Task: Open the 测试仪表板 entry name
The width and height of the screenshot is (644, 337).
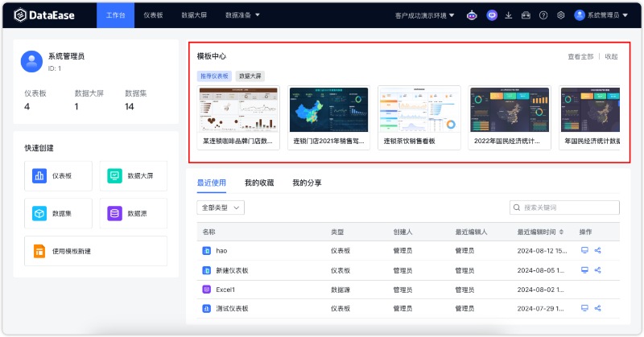Action: (232, 309)
